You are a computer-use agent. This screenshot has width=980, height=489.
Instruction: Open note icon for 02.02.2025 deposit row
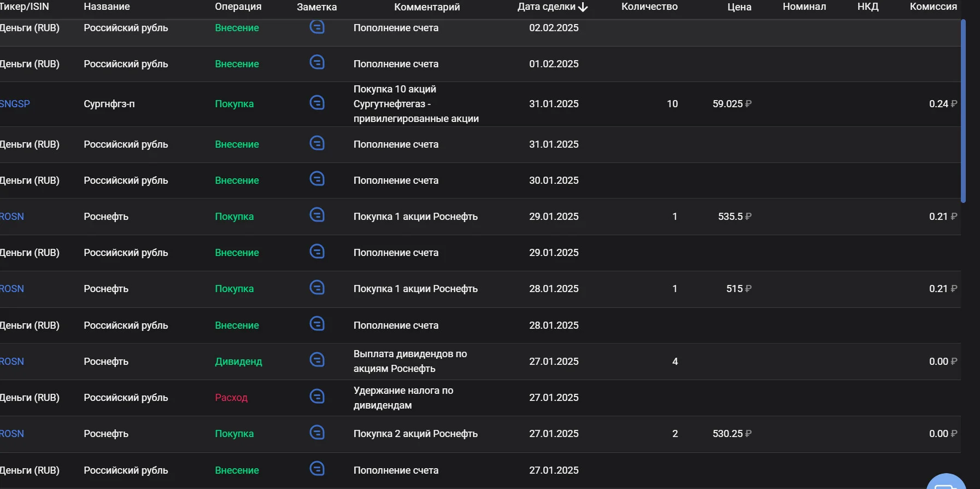coord(317,26)
